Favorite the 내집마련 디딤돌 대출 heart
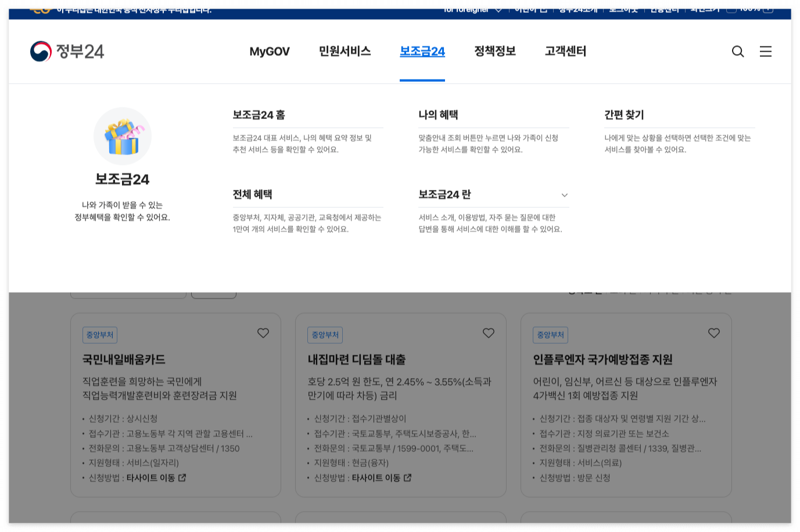 pos(489,333)
